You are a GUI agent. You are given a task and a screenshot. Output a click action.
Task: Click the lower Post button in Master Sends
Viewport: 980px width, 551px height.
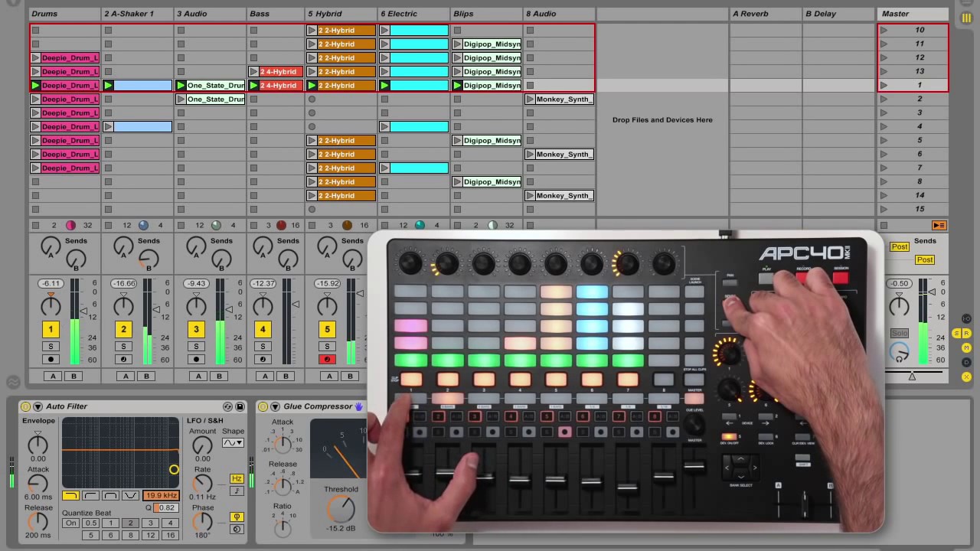(x=925, y=260)
